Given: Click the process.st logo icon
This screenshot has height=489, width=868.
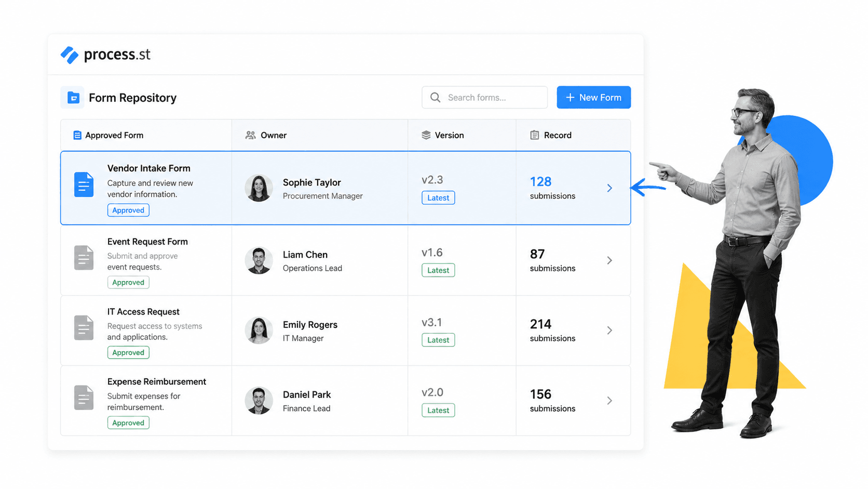Looking at the screenshot, I should [x=70, y=55].
